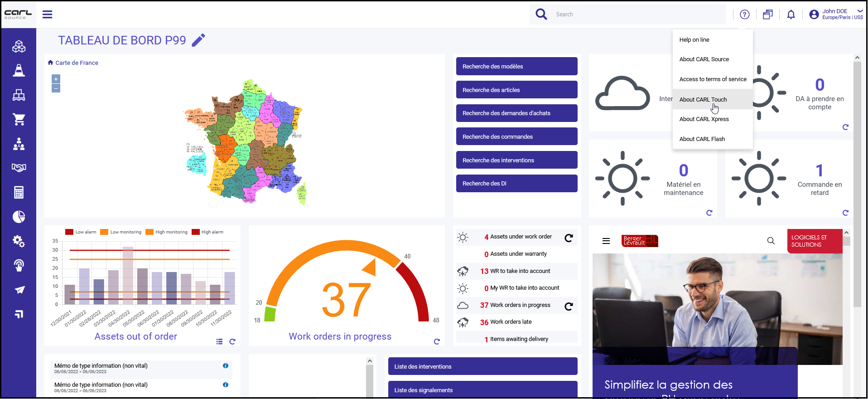Edit dashboard title with pencil icon
The height and width of the screenshot is (399, 868).
coord(198,40)
